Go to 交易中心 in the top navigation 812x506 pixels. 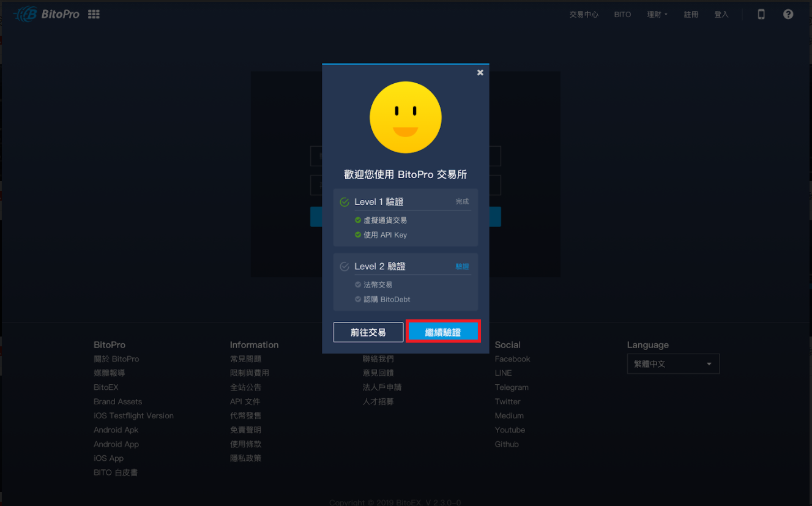(584, 15)
